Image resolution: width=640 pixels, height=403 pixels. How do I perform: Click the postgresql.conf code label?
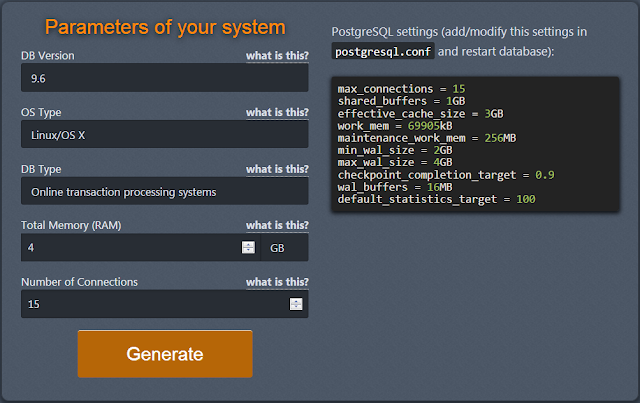click(382, 51)
